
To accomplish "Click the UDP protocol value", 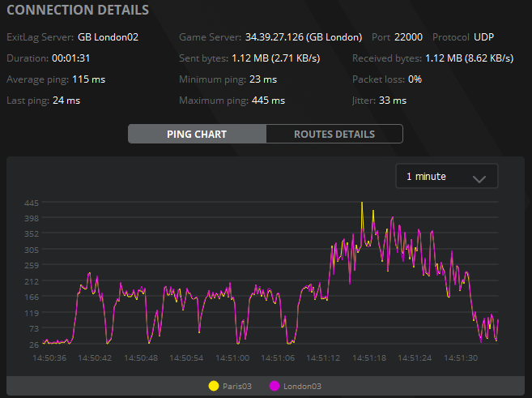I will pyautogui.click(x=485, y=37).
